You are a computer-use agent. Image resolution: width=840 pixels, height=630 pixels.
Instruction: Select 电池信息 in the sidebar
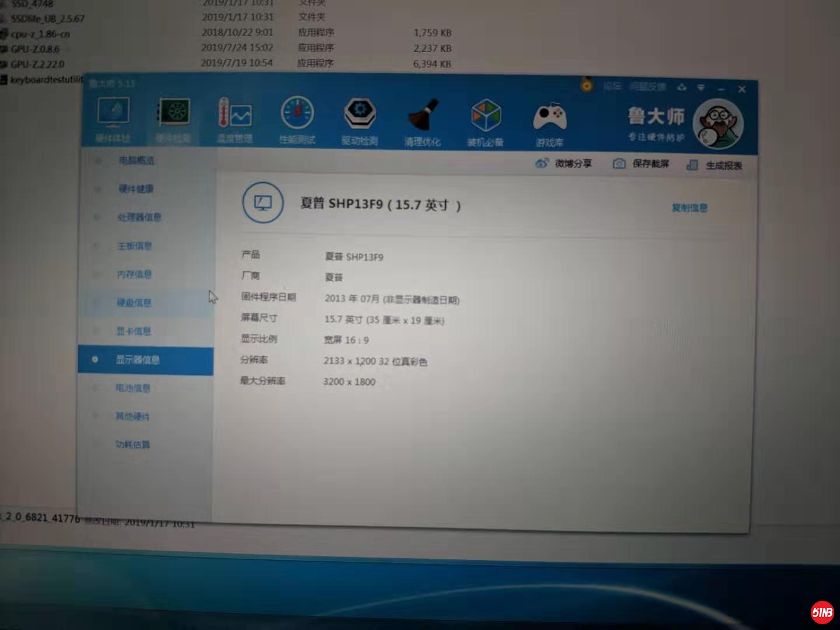click(x=133, y=388)
